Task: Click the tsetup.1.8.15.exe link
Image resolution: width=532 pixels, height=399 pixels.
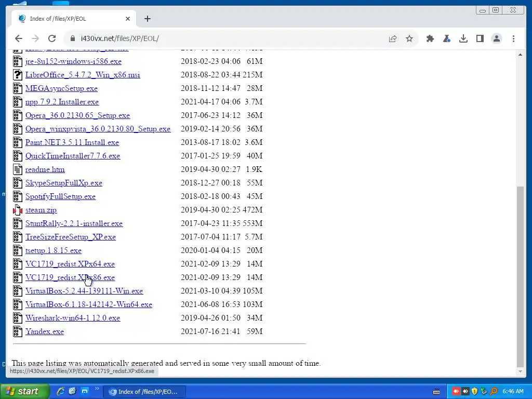Action: [54, 250]
